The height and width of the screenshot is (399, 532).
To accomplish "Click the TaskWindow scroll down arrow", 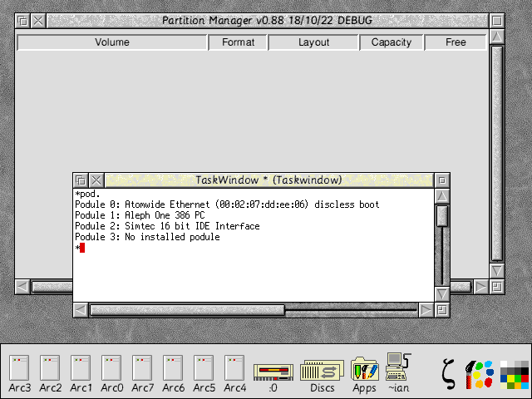I will [x=442, y=293].
